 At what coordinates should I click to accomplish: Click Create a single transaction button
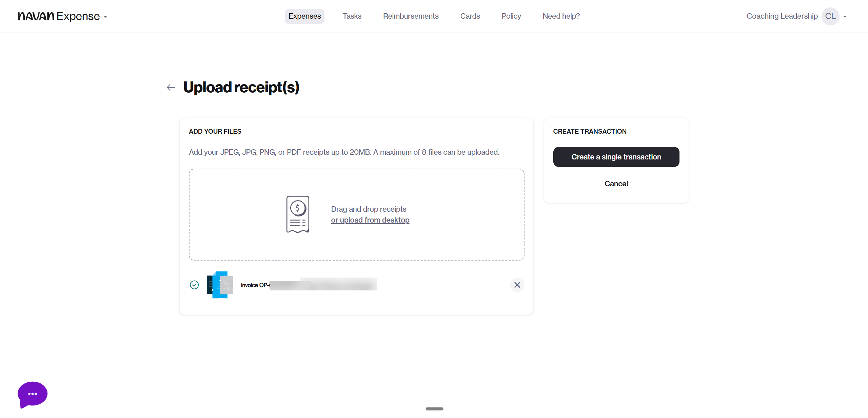[616, 157]
